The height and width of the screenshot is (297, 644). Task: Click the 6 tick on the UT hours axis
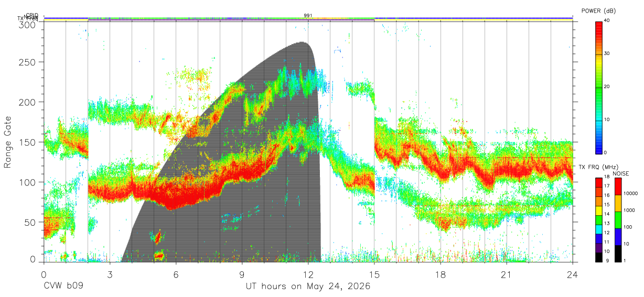coord(176,274)
